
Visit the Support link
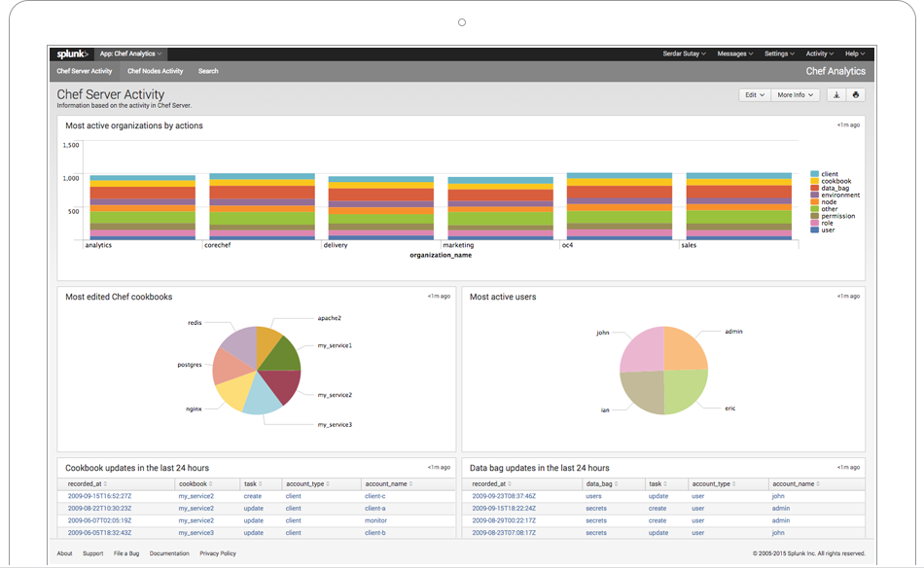click(x=92, y=553)
